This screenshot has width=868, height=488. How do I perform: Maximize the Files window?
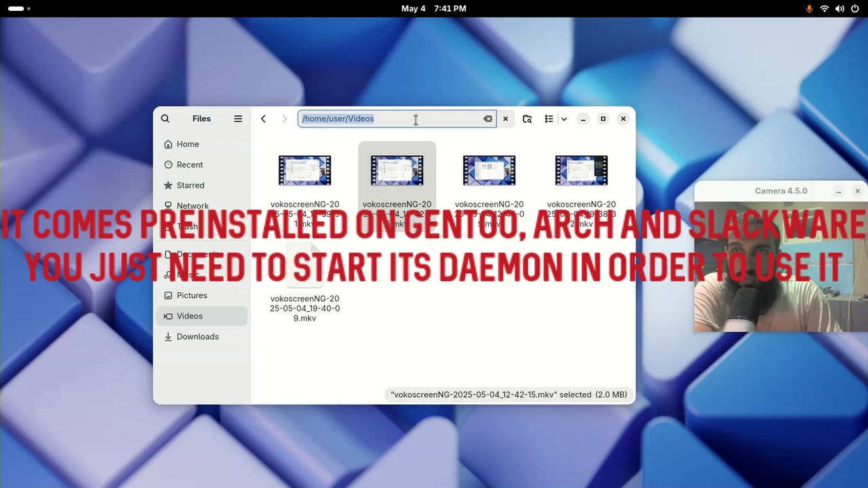pos(603,119)
